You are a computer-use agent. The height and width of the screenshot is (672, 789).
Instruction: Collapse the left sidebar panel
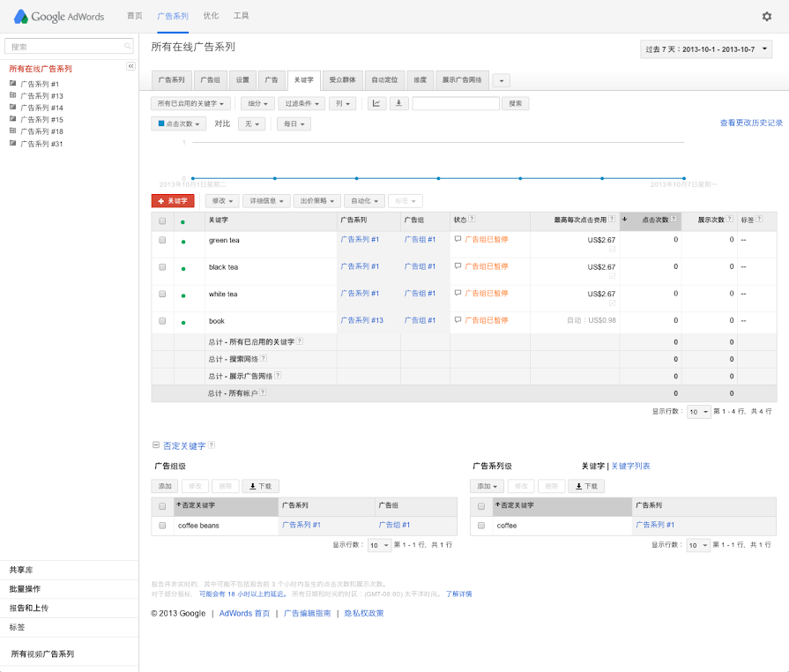pyautogui.click(x=130, y=66)
